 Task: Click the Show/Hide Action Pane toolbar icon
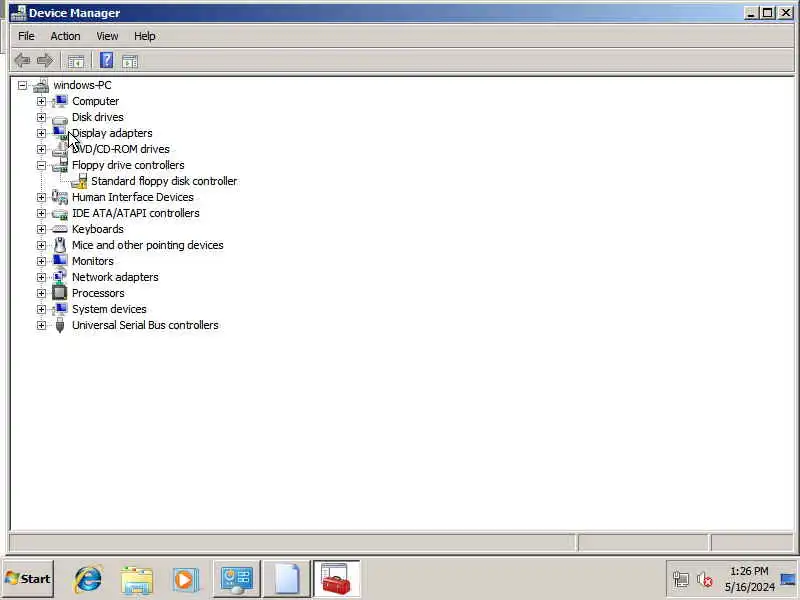tap(130, 61)
